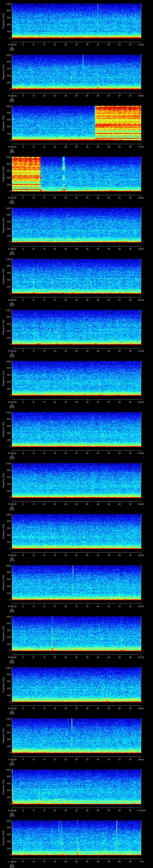The height and width of the screenshot is (868, 153).
Task: Click the 10:49:00 start time label
Action: [x=12, y=300]
